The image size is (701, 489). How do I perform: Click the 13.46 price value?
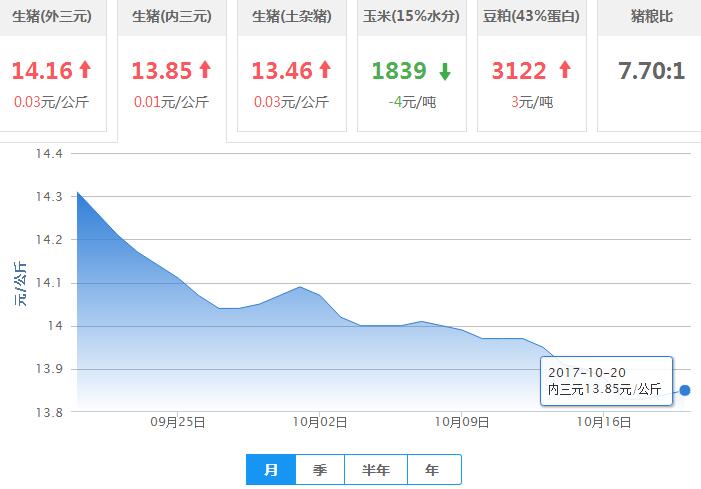[282, 71]
